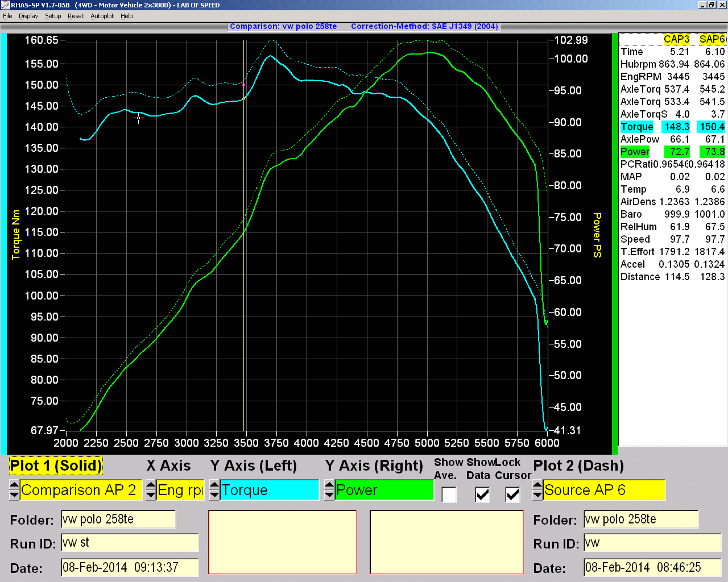The width and height of the screenshot is (728, 582).
Task: Click the stepper arrows beside Torque selector
Action: 214,490
